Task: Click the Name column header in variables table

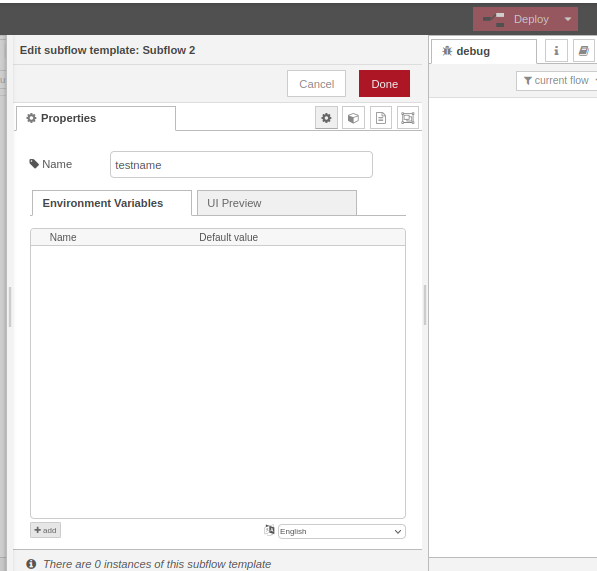Action: coord(63,237)
